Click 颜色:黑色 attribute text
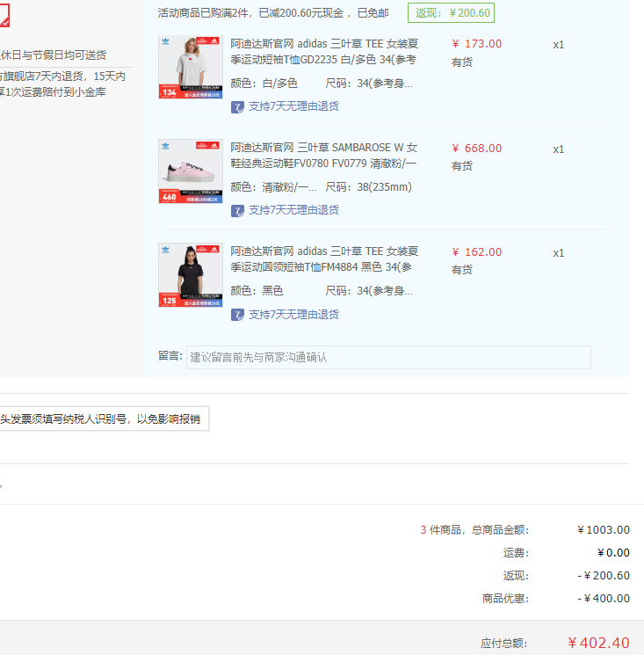Image resolution: width=644 pixels, height=655 pixels. (x=257, y=290)
